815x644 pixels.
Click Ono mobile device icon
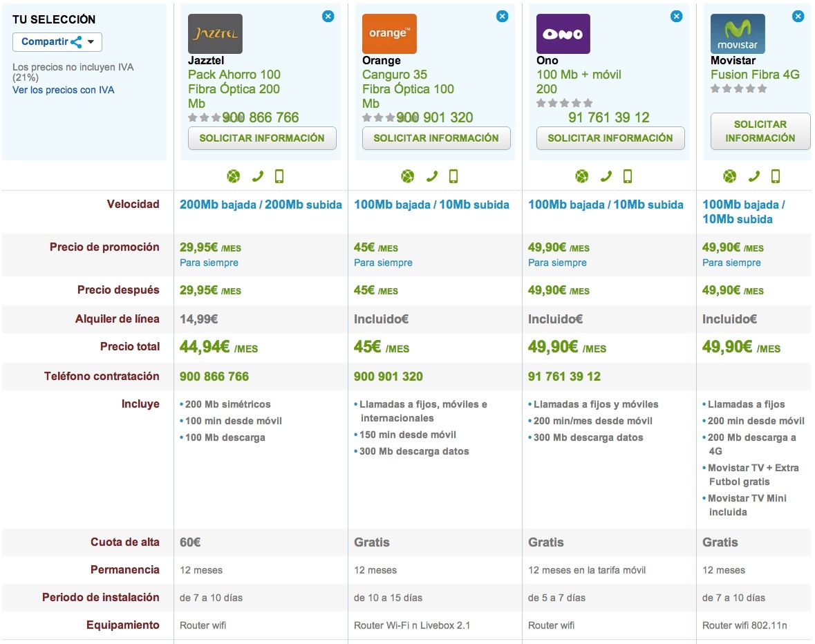[x=628, y=177]
